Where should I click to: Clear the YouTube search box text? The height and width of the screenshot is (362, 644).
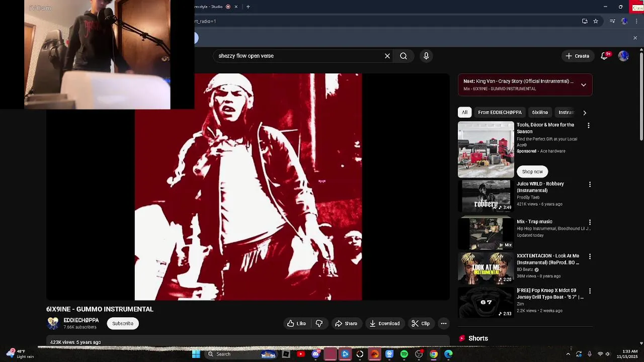point(387,56)
